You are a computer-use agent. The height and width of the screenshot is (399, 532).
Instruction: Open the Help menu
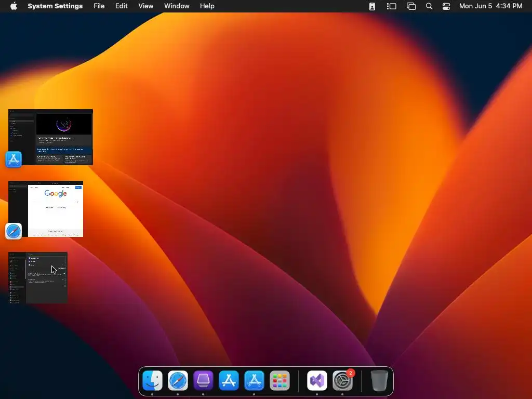click(207, 6)
